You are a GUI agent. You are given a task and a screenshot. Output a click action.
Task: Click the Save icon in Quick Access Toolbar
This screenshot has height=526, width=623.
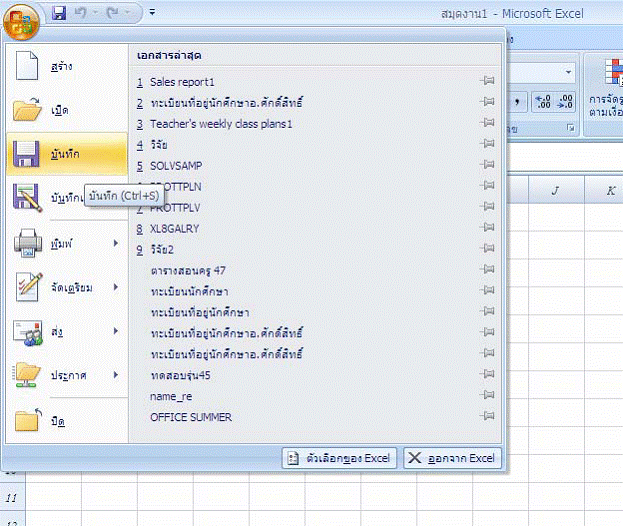pos(59,13)
